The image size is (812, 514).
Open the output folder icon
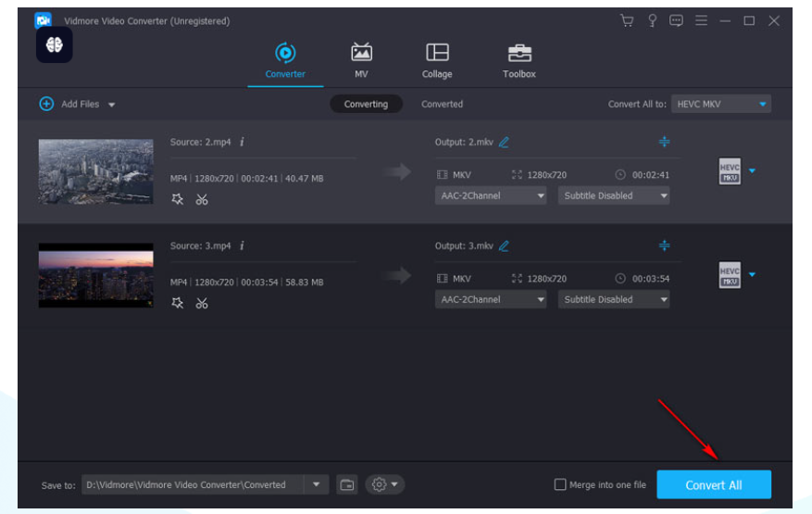coord(347,485)
